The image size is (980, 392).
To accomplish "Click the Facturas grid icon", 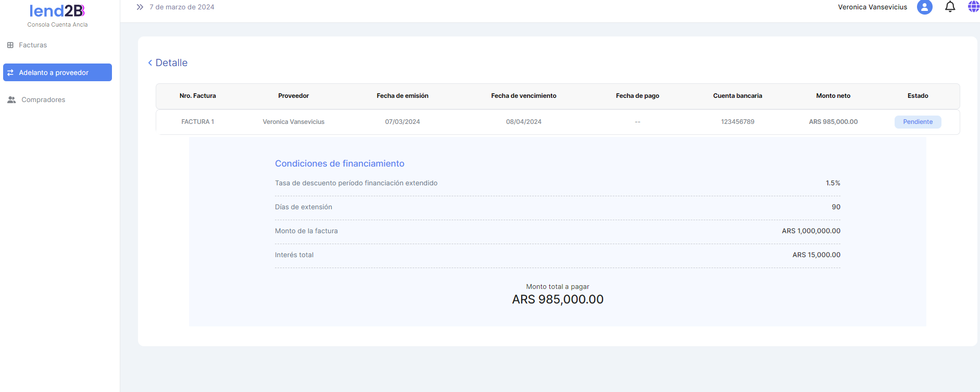I will [x=10, y=45].
